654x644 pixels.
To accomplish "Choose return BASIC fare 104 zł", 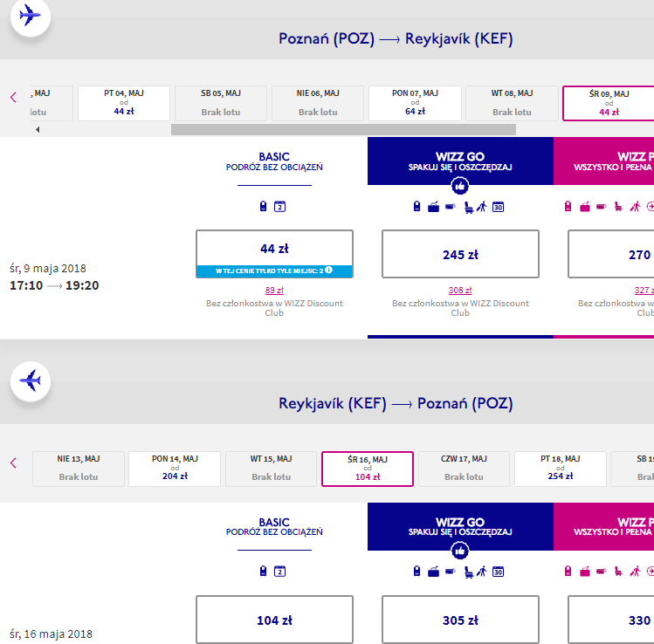I will click(x=274, y=620).
